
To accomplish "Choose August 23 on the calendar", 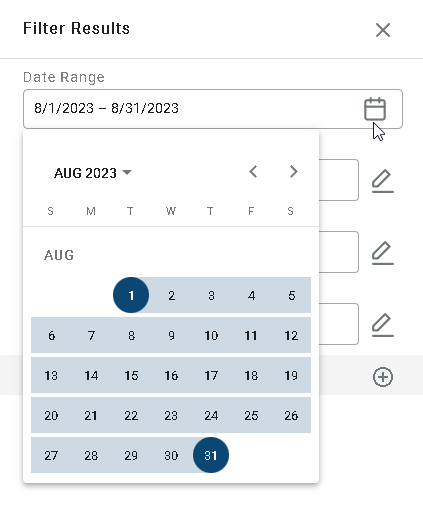I will [x=171, y=415].
